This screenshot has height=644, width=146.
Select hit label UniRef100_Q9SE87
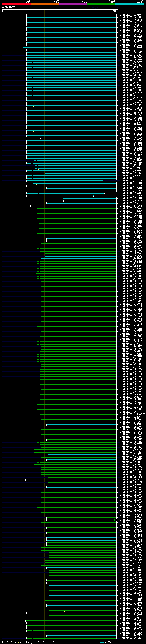(131, 201)
